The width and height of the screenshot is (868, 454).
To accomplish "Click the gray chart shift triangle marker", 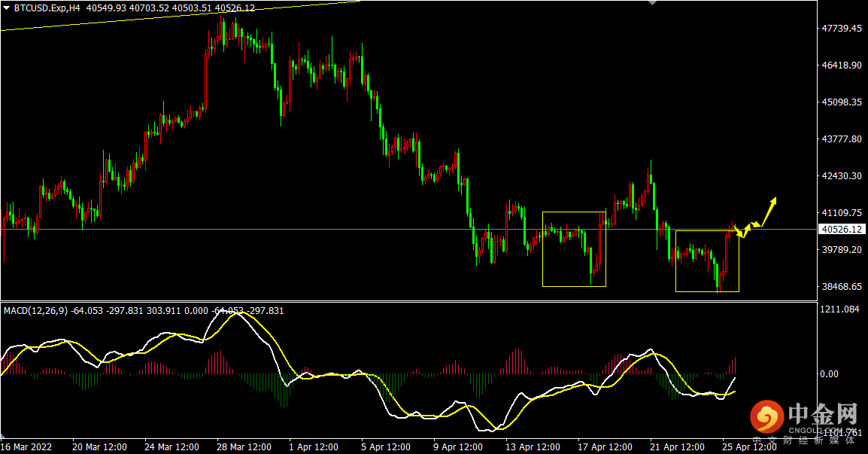I will pyautogui.click(x=653, y=3).
